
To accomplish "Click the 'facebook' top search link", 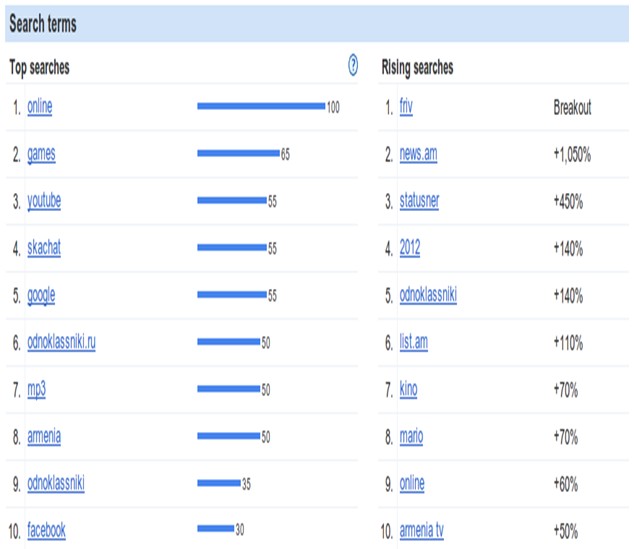I will tap(46, 530).
